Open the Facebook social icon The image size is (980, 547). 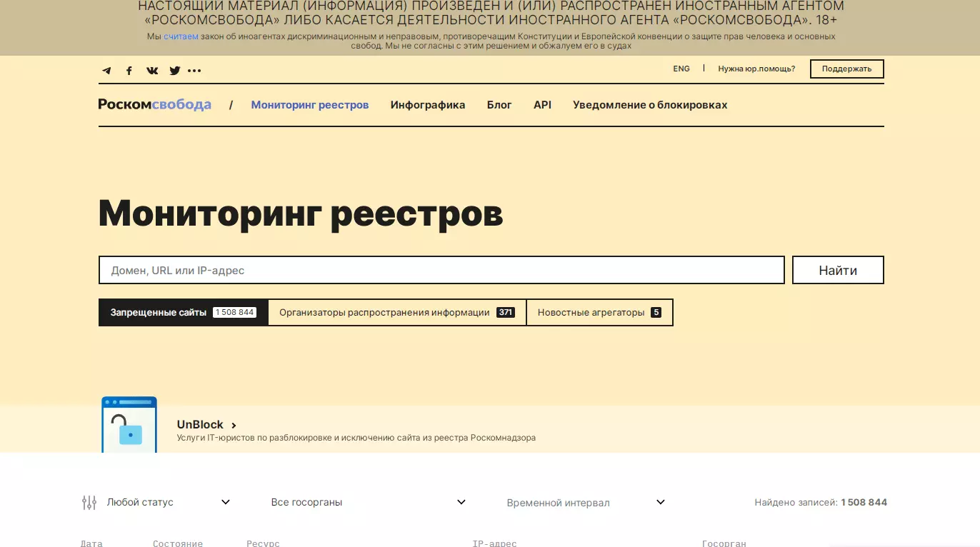click(x=129, y=71)
